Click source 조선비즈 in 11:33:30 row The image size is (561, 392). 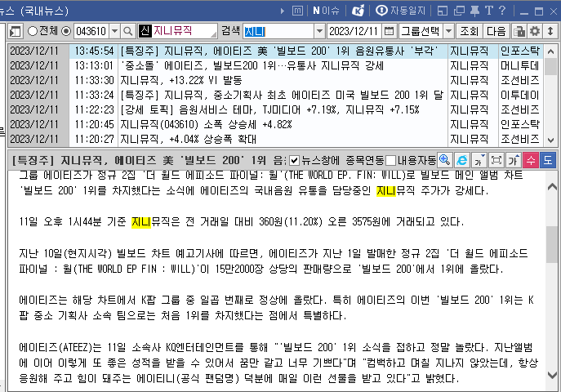click(x=520, y=81)
